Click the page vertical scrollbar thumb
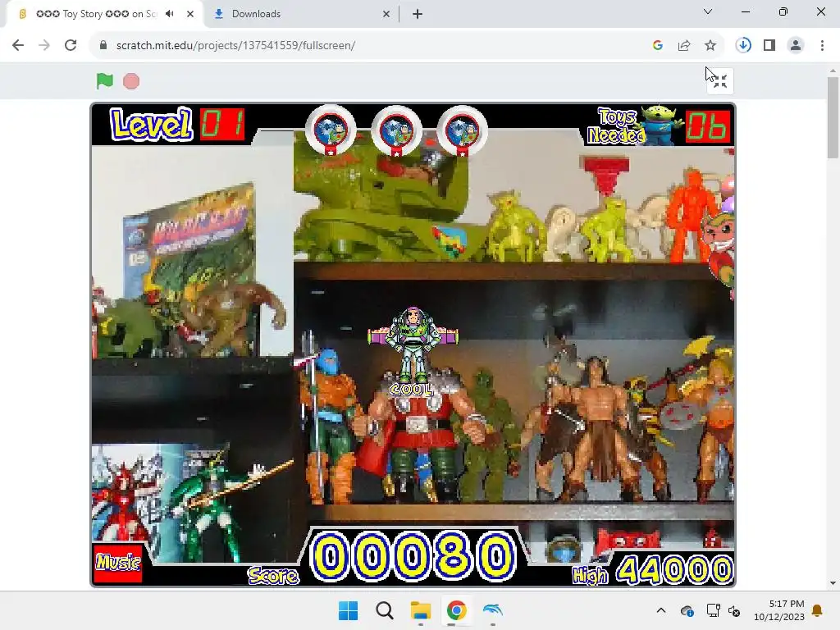The image size is (840, 630). [x=833, y=117]
